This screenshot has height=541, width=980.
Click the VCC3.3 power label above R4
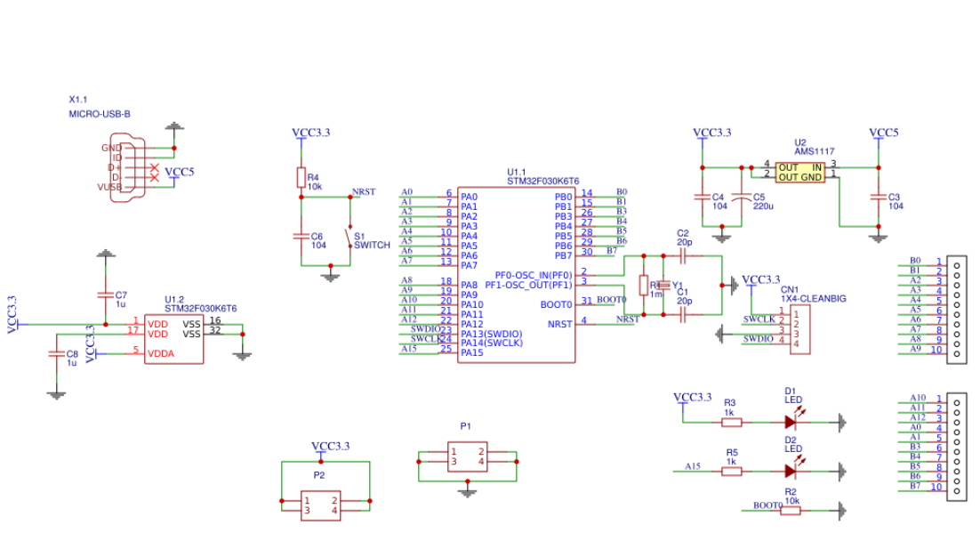coord(310,133)
